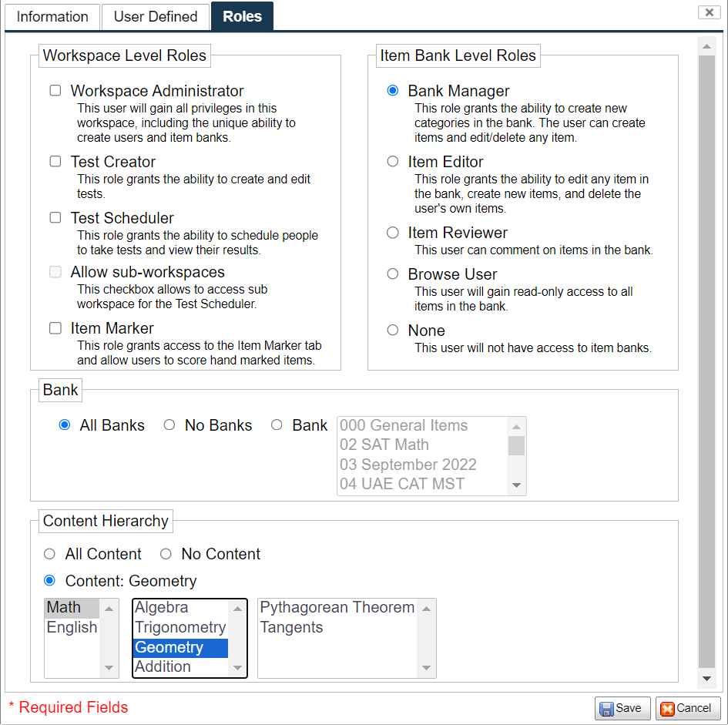Choose Pythagorean Theorem topic
Image resolution: width=728 pixels, height=725 pixels.
pos(337,607)
